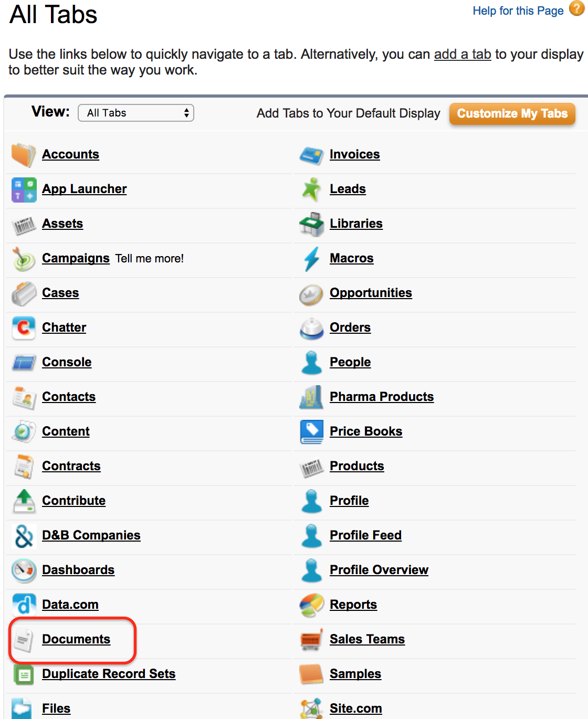The height and width of the screenshot is (719, 588).
Task: Open the App Launcher grid icon
Action: (24, 189)
